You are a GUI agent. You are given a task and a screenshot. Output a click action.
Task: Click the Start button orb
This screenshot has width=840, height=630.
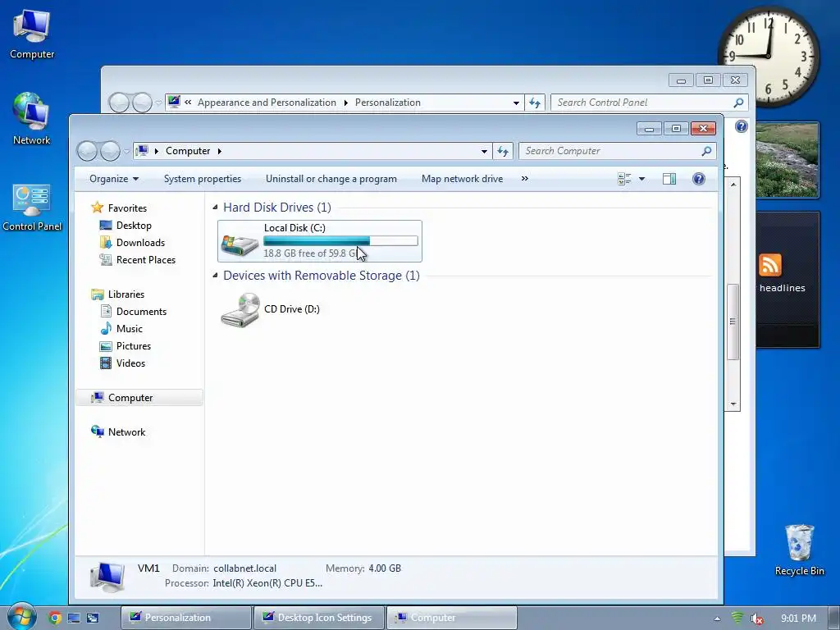click(21, 617)
